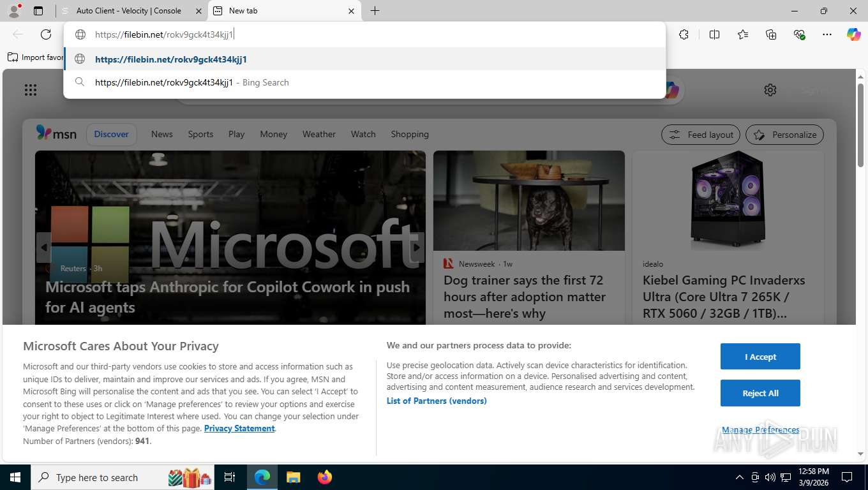The height and width of the screenshot is (490, 868).
Task: Open Browser essentials heart icon
Action: 799,34
